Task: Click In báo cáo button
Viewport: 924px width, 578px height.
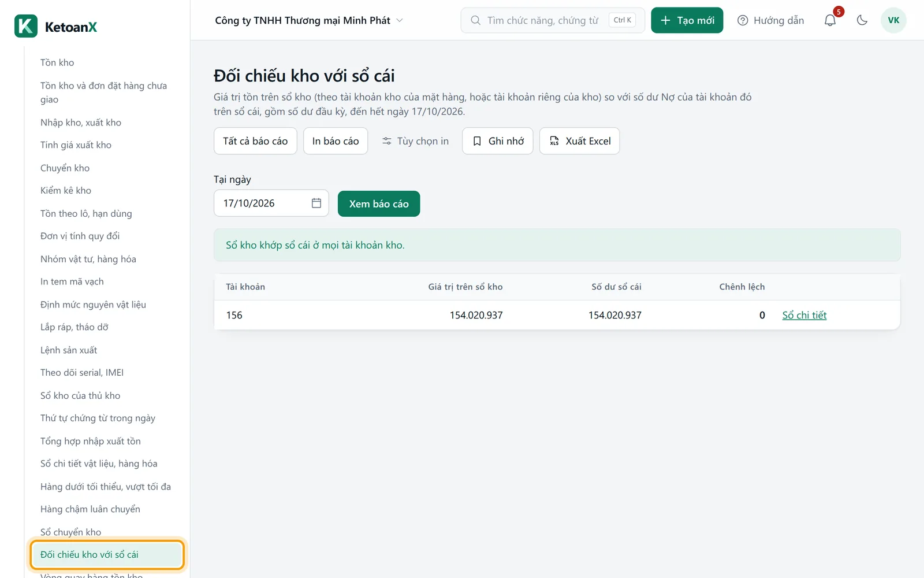Action: coord(336,141)
